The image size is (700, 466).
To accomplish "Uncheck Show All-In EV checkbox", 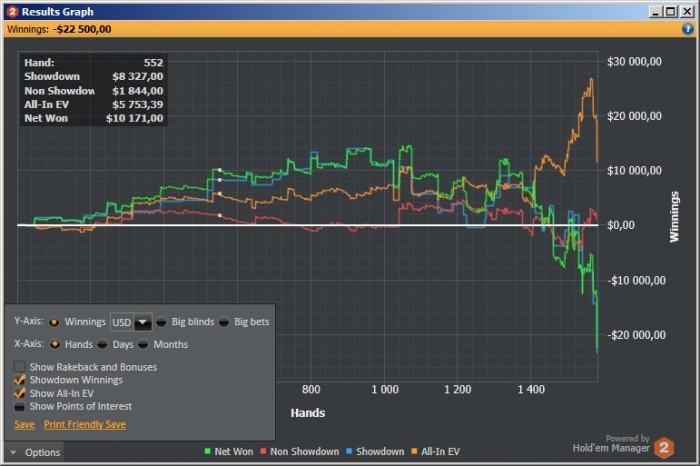I will pyautogui.click(x=19, y=393).
